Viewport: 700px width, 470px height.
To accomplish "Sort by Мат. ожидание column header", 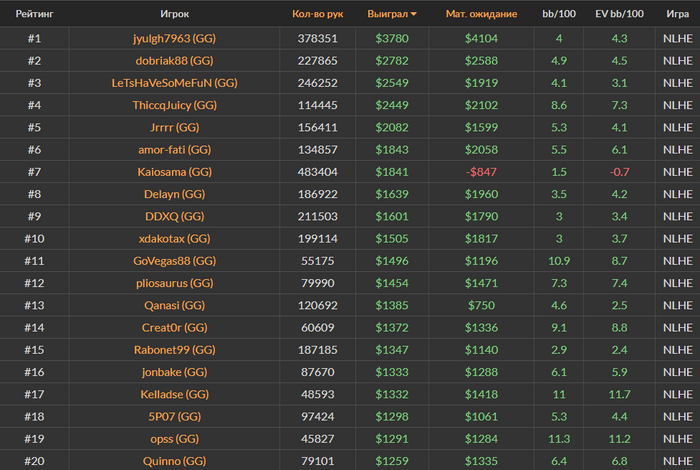I will pyautogui.click(x=481, y=14).
